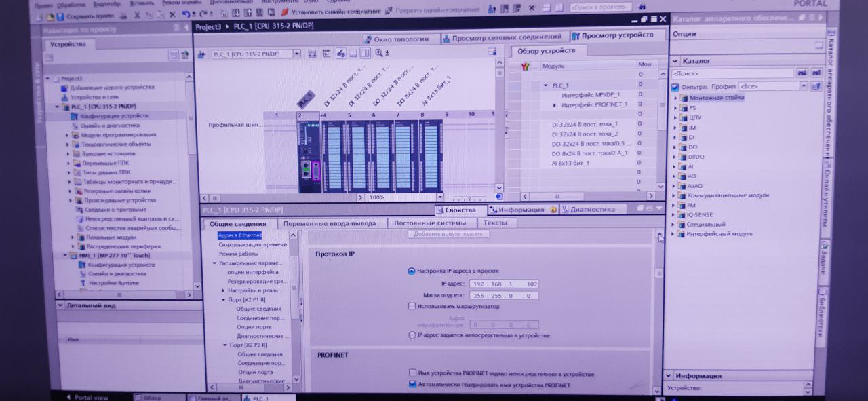Click the Go online plug icon
Viewport: 868px width, 401px height.
(285, 12)
